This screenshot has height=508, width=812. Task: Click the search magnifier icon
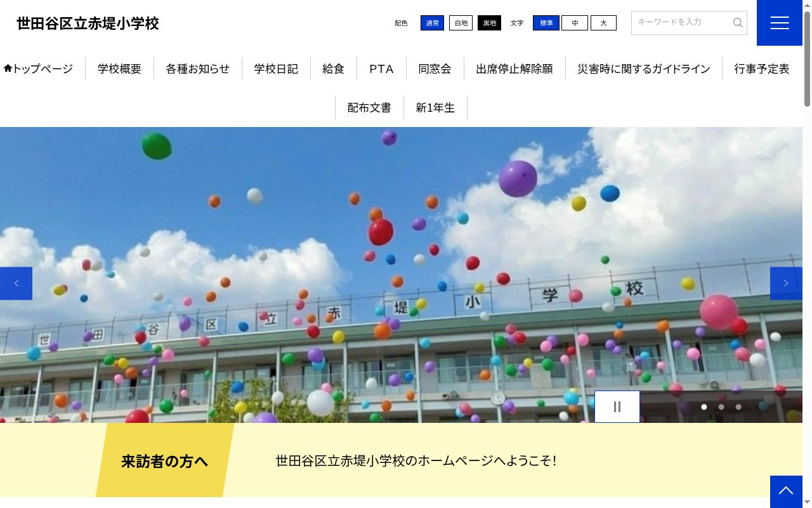[738, 23]
